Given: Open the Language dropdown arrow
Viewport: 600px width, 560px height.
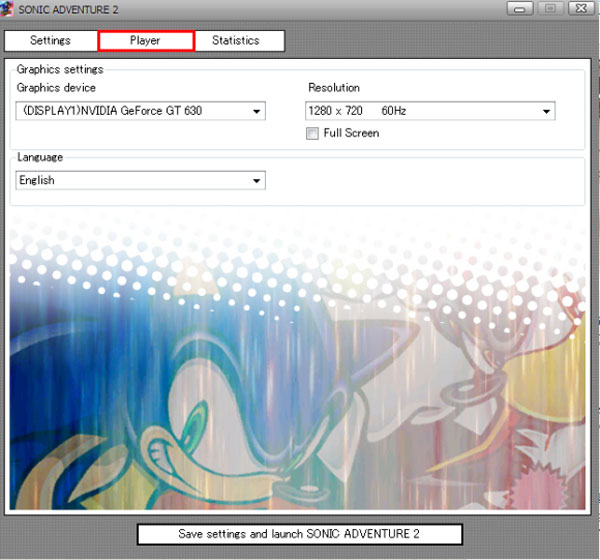Looking at the screenshot, I should click(x=257, y=181).
